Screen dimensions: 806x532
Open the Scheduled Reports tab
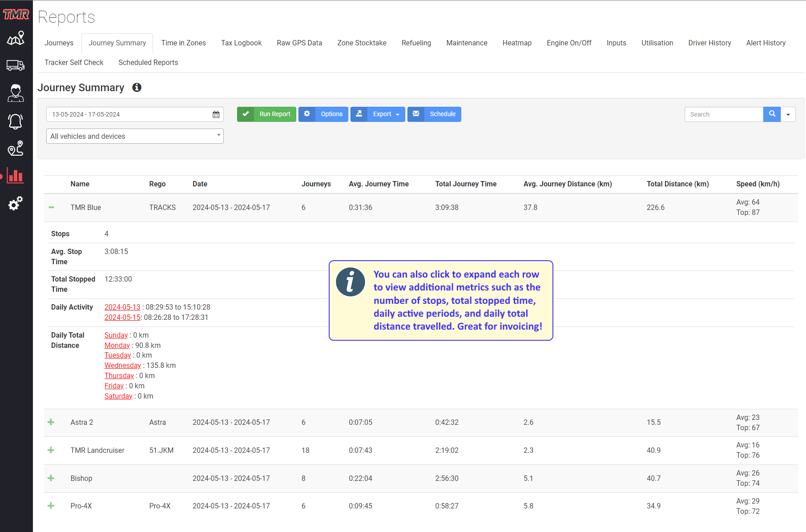148,63
